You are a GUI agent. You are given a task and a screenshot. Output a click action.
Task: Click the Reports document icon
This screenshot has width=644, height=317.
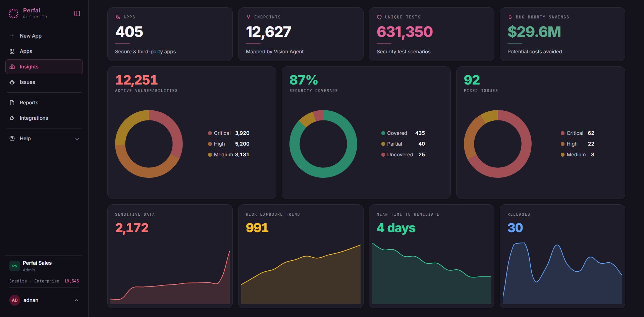[x=12, y=103]
